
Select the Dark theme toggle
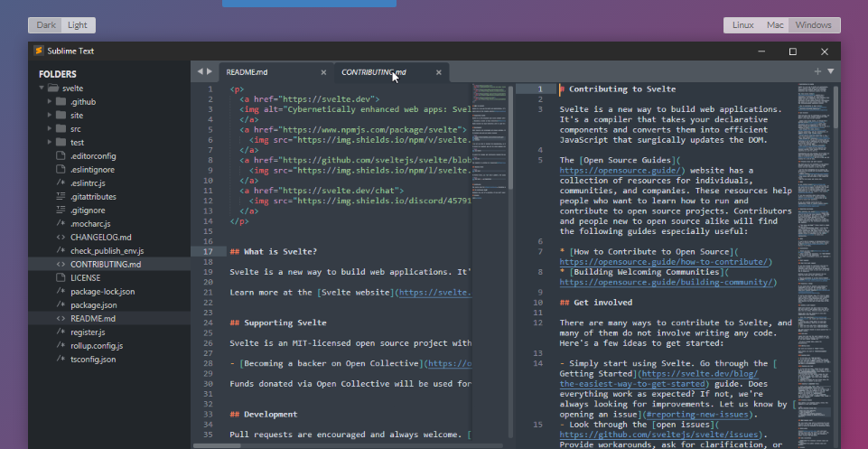pos(46,25)
